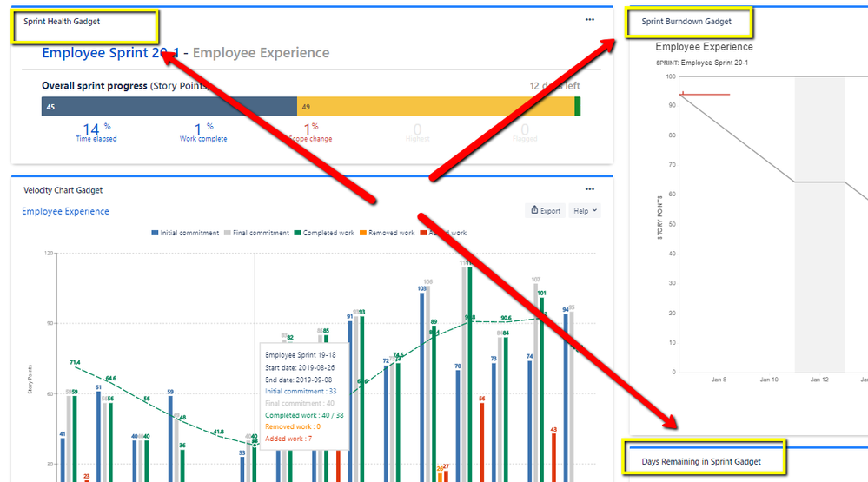Click the Completed work green legend swatch
The height and width of the screenshot is (482, 868).
click(297, 233)
